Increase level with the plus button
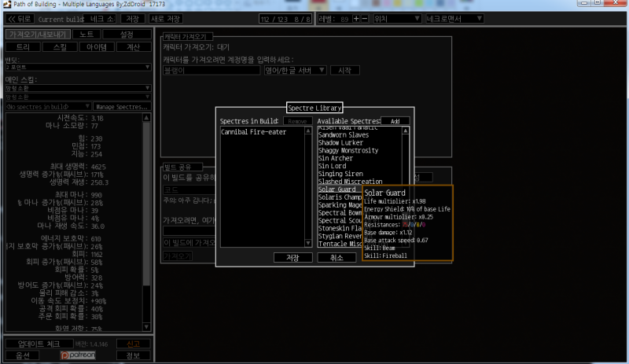 pyautogui.click(x=356, y=18)
